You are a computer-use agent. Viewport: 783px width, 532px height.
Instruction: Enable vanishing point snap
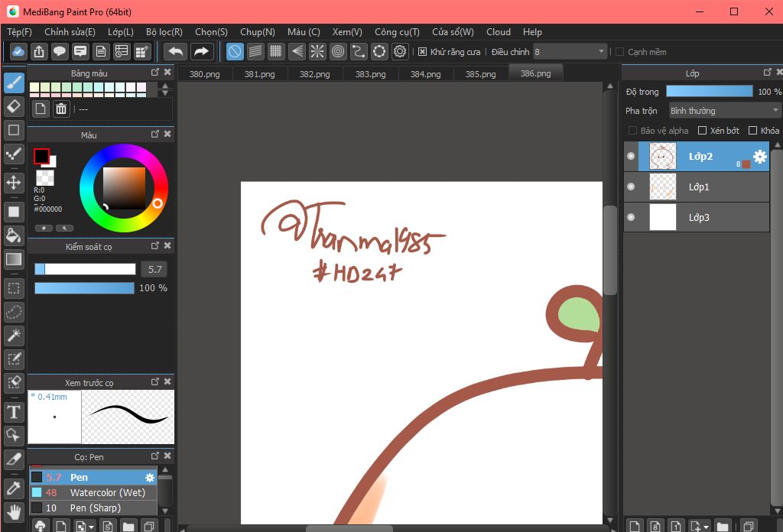click(x=297, y=51)
